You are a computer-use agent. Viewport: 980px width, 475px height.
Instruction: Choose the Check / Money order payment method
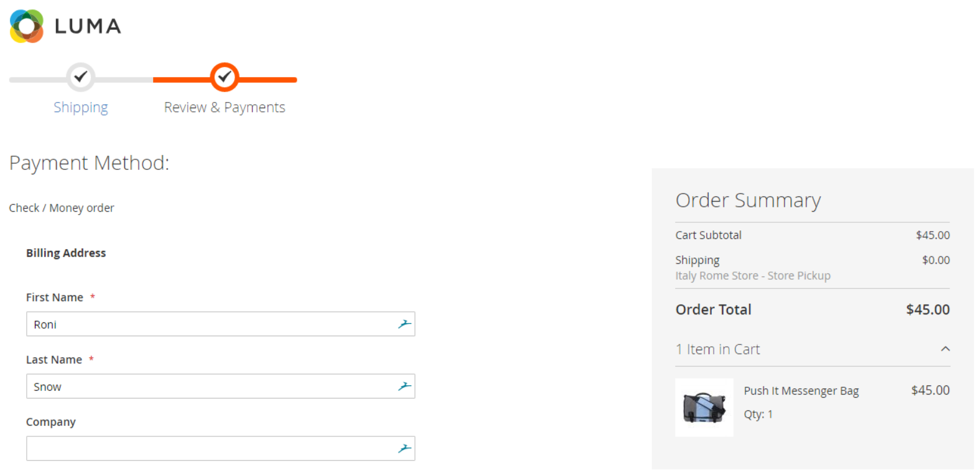pos(62,208)
